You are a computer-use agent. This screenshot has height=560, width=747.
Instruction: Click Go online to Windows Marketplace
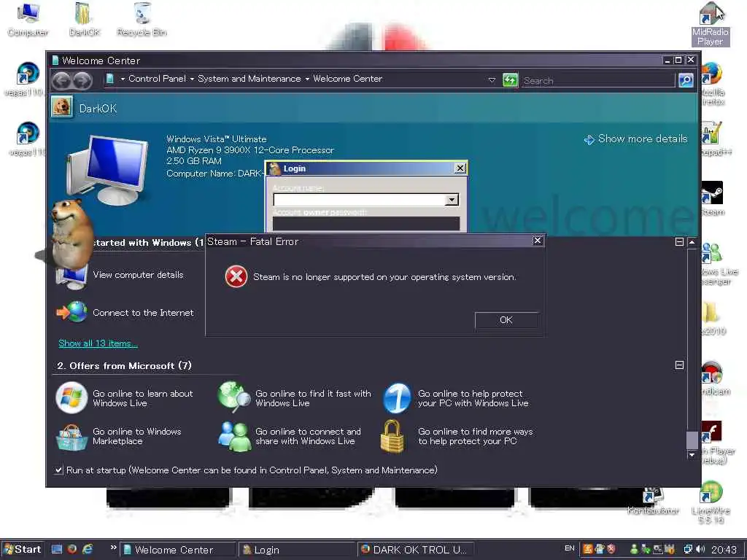pyautogui.click(x=137, y=436)
